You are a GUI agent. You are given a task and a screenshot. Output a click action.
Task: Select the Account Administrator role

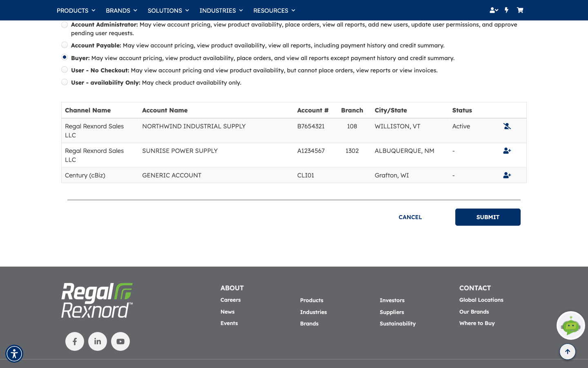pos(65,25)
